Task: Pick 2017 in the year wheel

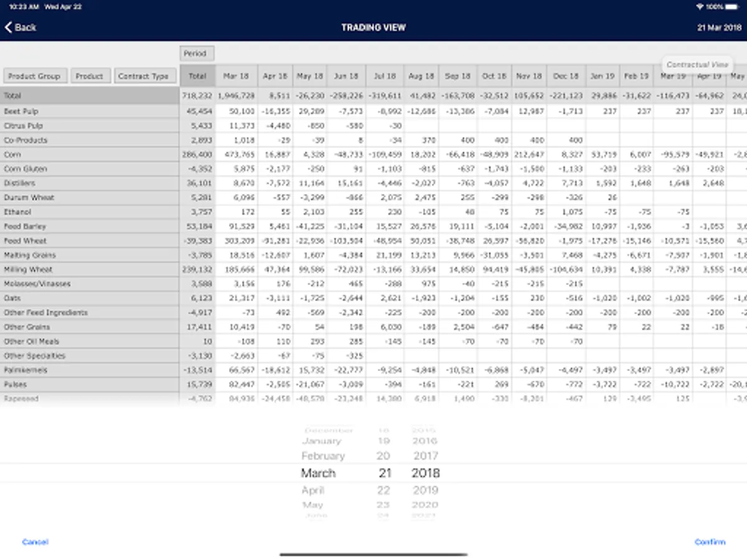Action: tap(425, 456)
